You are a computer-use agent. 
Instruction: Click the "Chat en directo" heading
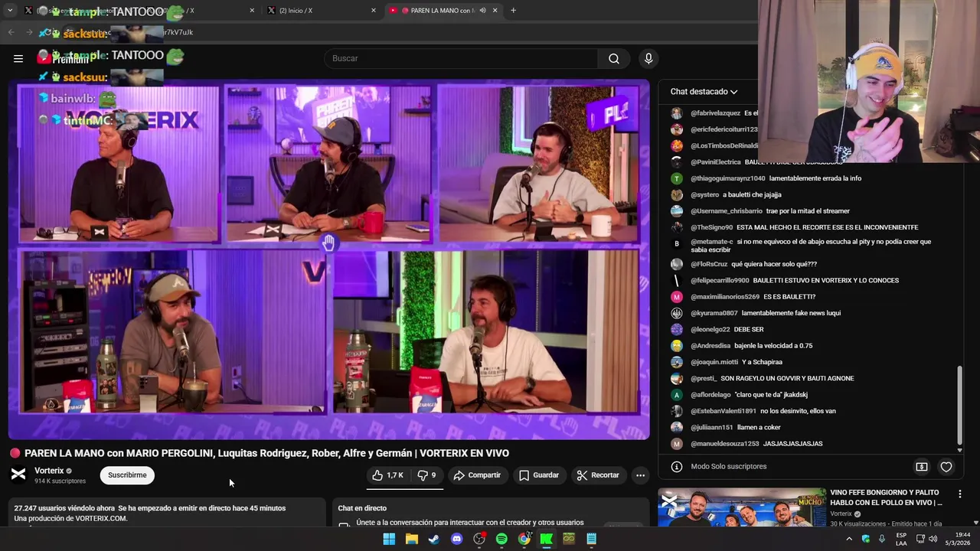[x=362, y=508]
